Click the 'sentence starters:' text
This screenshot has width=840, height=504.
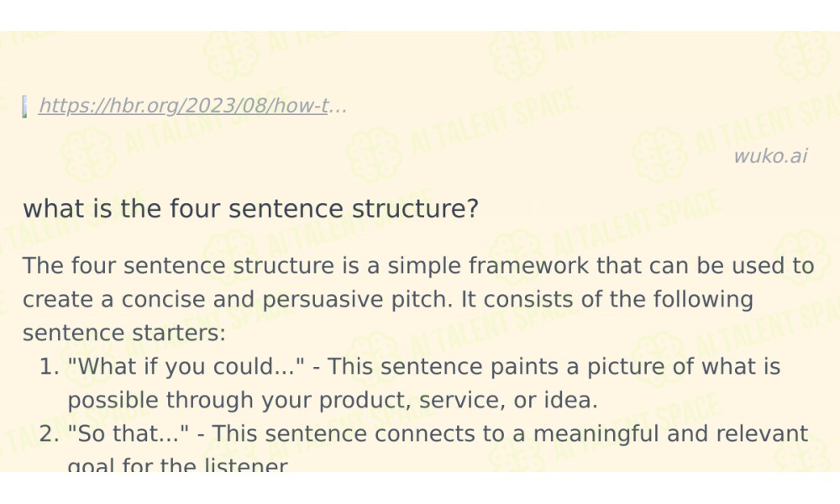pyautogui.click(x=124, y=333)
